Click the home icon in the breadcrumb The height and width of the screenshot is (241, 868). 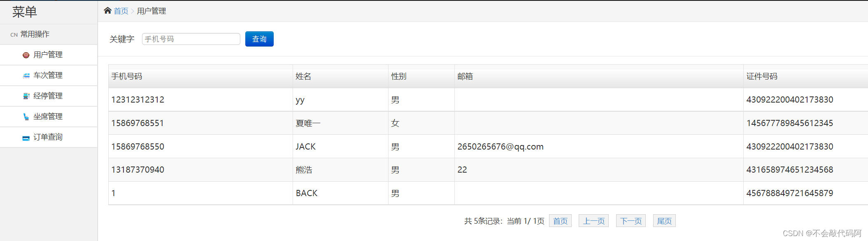tap(107, 10)
